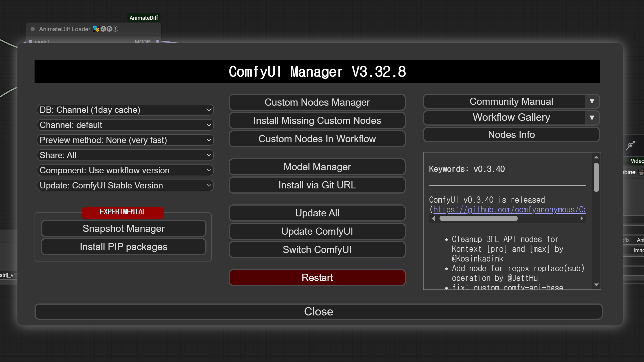Click the Keywords: v0.3.40 text
This screenshot has width=644, height=362.
pos(467,169)
